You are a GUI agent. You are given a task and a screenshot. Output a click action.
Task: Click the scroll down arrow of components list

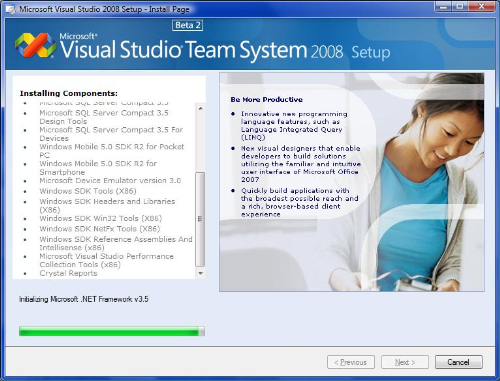[200, 273]
